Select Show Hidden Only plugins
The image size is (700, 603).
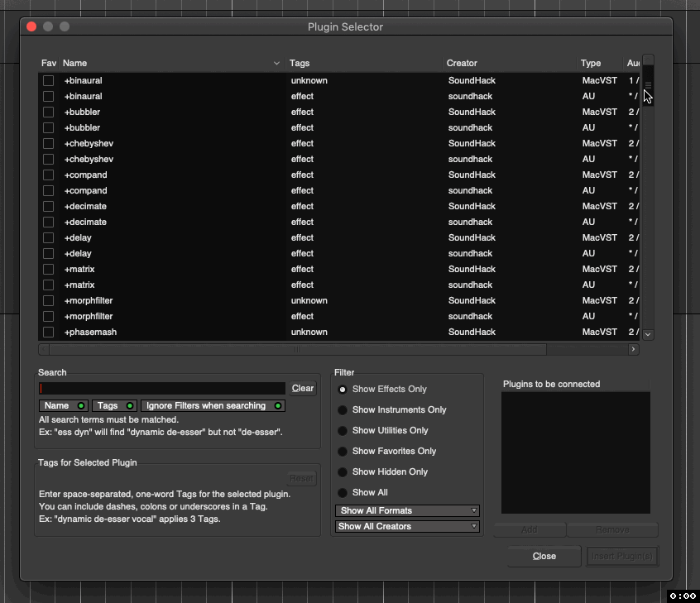pyautogui.click(x=341, y=471)
